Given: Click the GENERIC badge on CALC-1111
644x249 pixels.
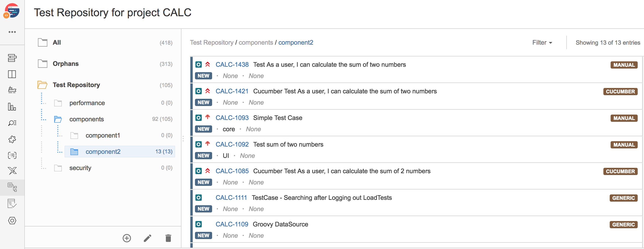Looking at the screenshot, I should (623, 198).
